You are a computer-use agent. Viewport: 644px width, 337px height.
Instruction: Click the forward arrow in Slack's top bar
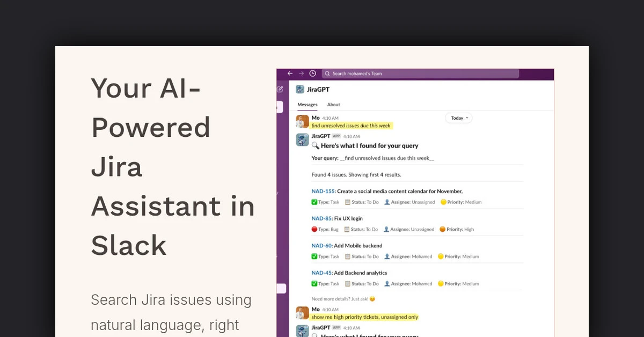pos(301,74)
